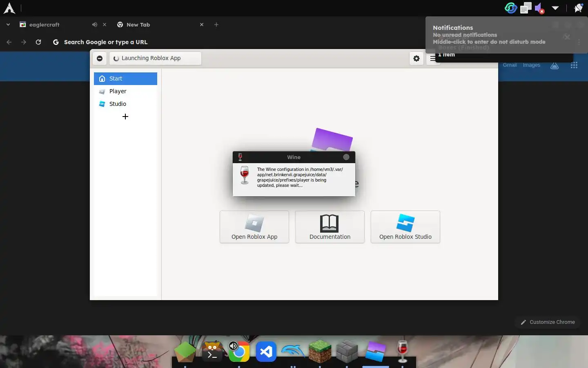Click the Open Roblox App button
Screen dimensions: 588x368
tap(254, 227)
